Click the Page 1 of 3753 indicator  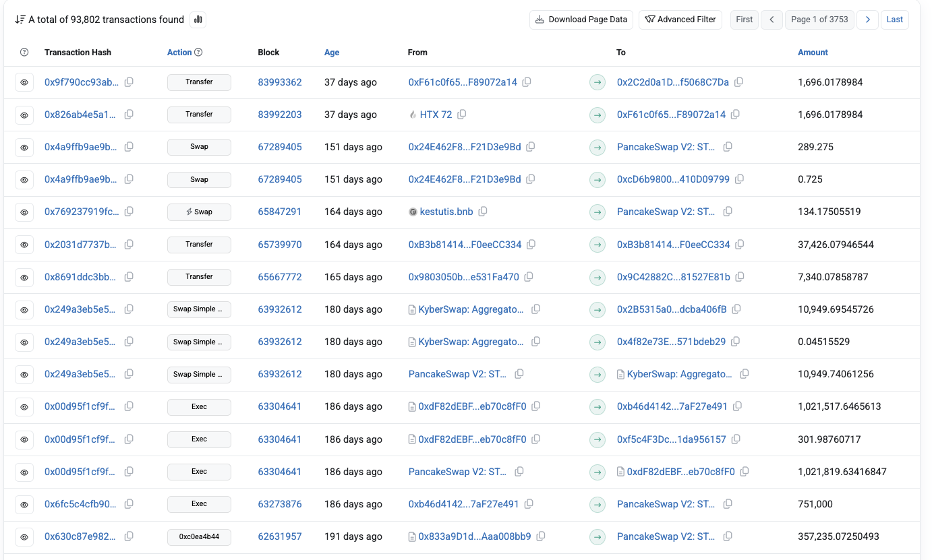pos(819,20)
